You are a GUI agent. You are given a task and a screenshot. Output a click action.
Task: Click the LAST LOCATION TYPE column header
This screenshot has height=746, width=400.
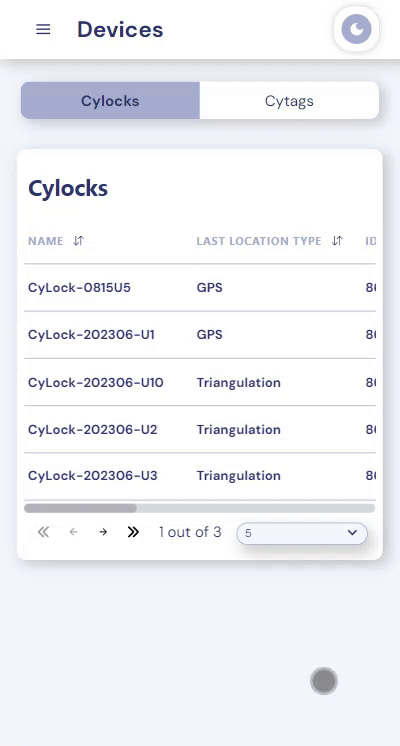point(259,241)
